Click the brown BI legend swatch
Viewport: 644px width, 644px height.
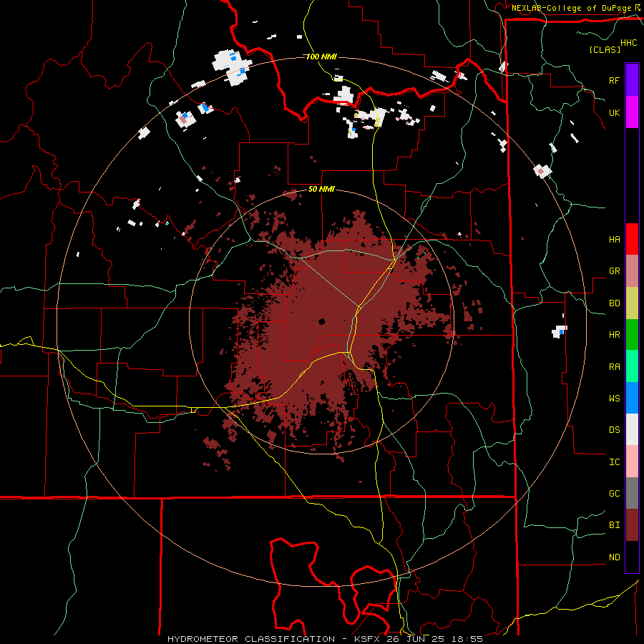point(632,525)
